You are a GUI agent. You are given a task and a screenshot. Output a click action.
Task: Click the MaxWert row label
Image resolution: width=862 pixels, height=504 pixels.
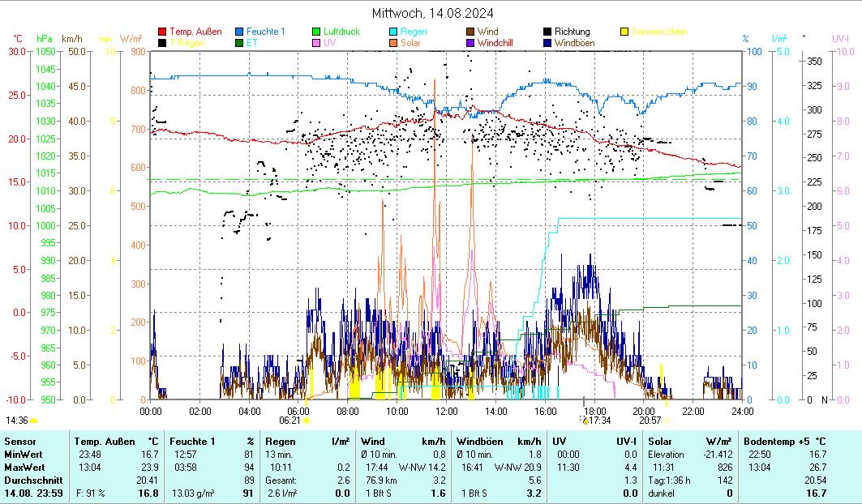[x=23, y=467]
